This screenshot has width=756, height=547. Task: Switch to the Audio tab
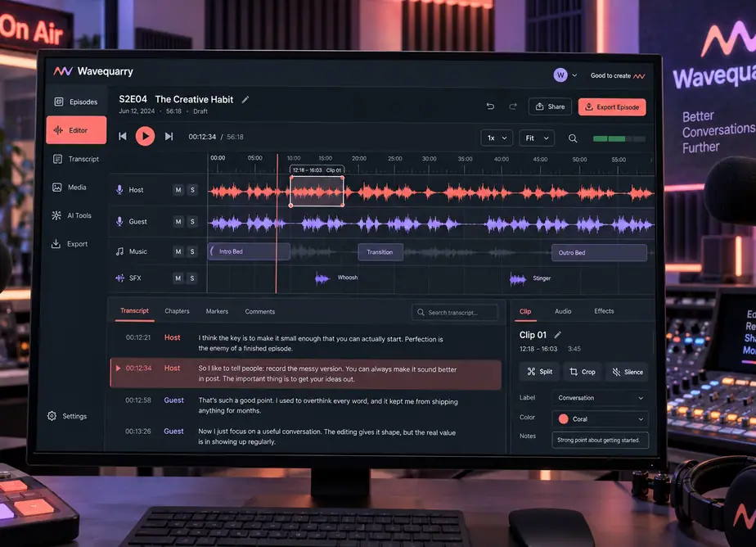[563, 311]
